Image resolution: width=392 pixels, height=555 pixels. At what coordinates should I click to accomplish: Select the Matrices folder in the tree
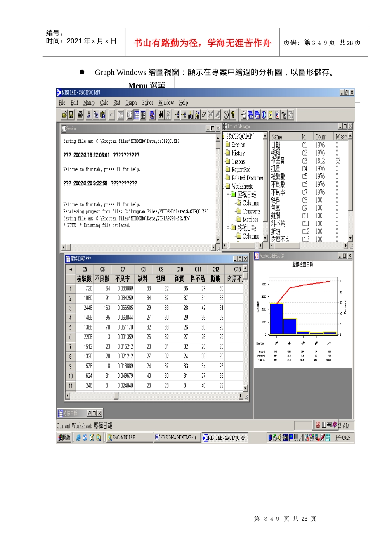pos(248,220)
